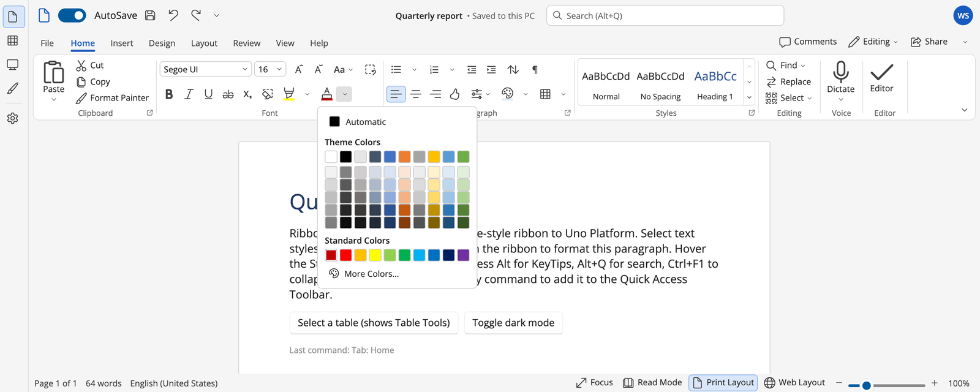Click Select a table (shows Table Tools)
Viewport: 980px width, 392px height.
[374, 323]
